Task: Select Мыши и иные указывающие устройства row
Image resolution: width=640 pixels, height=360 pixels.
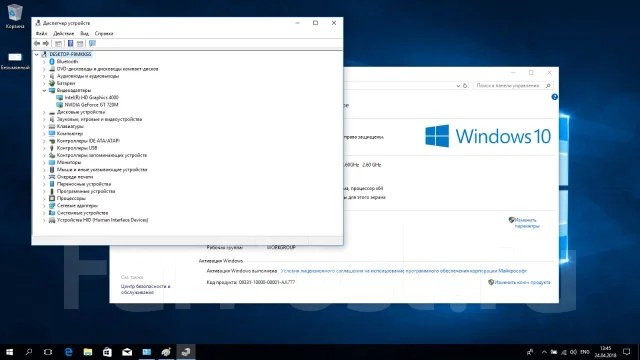Action: 102,170
